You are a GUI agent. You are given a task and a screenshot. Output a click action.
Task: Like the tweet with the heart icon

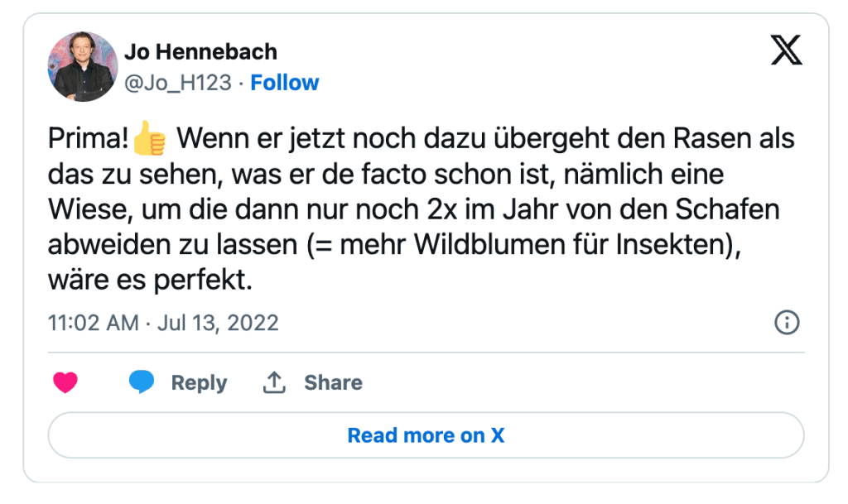(65, 383)
